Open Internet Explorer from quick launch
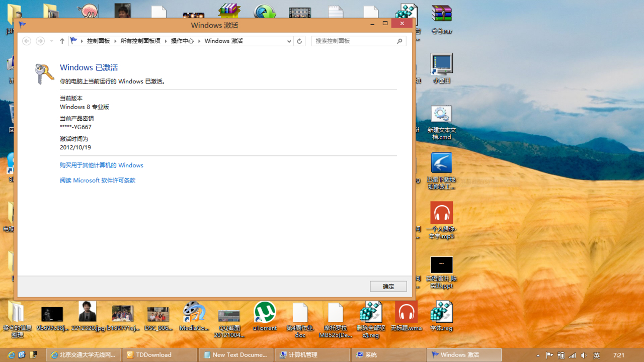 11,355
